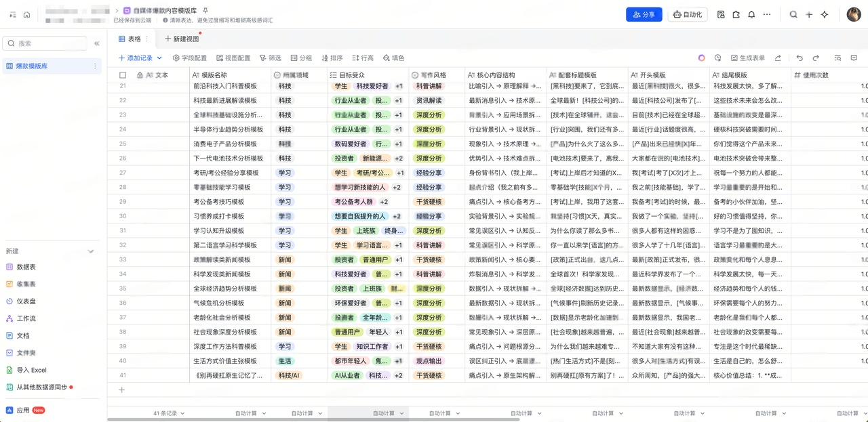Open the 排序 sort settings
This screenshot has height=422, width=868.
point(332,58)
